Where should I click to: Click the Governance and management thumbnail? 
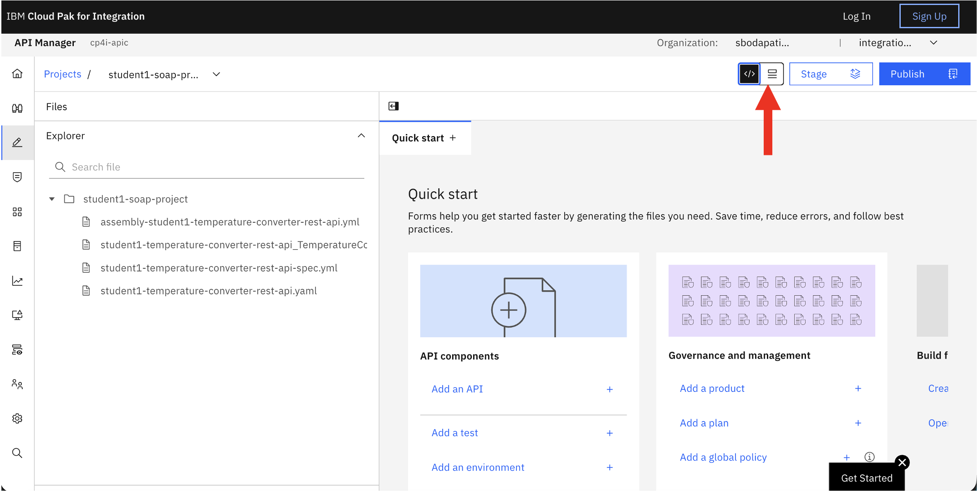[x=771, y=301]
